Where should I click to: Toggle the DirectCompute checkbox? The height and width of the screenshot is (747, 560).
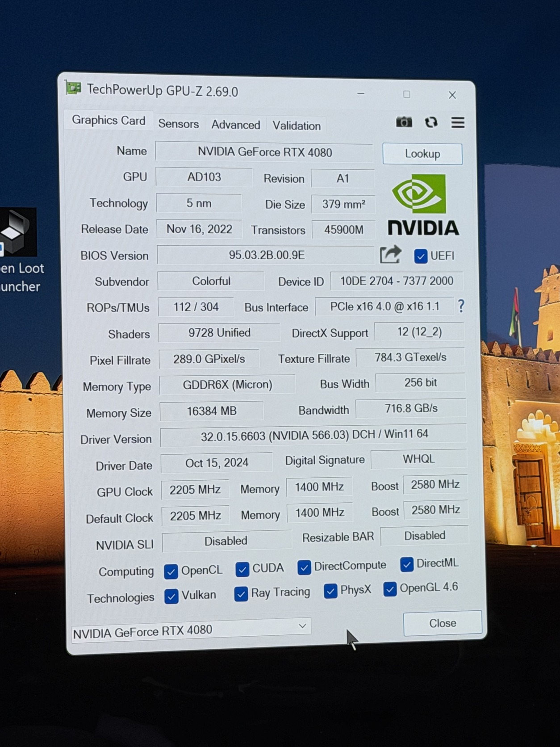point(304,567)
